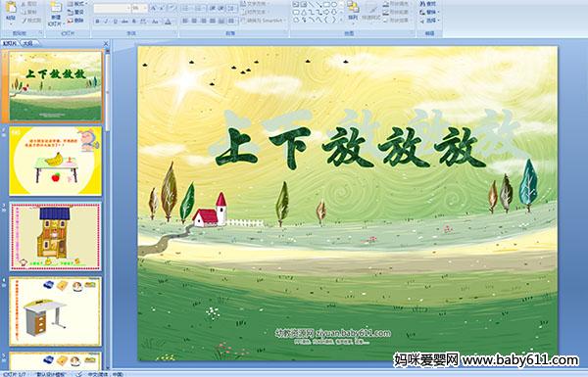Click the Find binoculars icon in Editing group
The width and height of the screenshot is (588, 377).
pos(422,4)
